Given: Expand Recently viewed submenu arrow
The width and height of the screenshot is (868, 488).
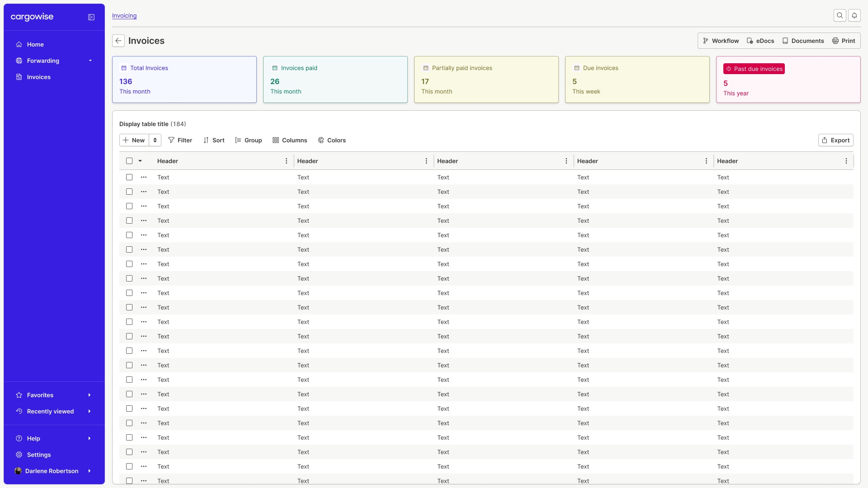Looking at the screenshot, I should tap(90, 411).
